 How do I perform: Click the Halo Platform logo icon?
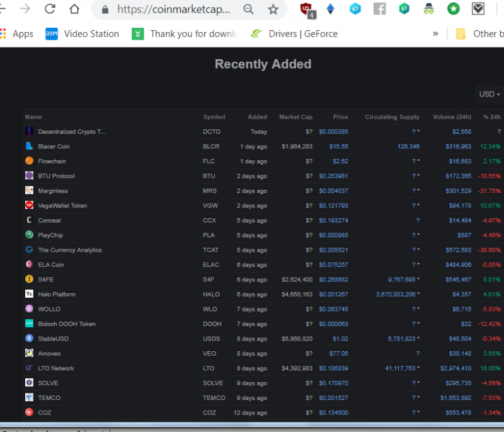point(29,294)
